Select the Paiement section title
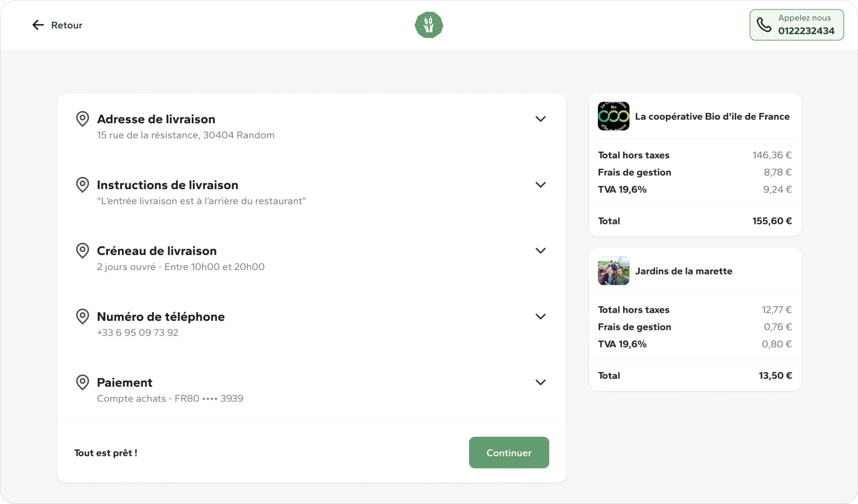 (125, 382)
